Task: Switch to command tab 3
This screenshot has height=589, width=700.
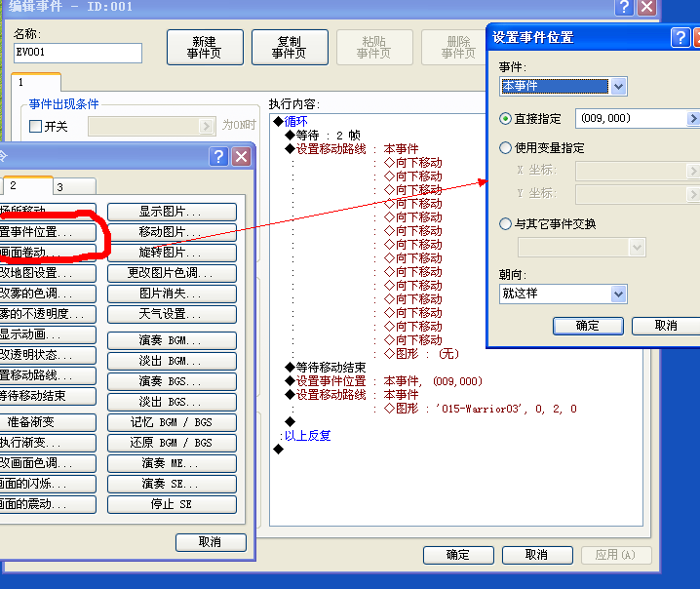Action: [74, 186]
